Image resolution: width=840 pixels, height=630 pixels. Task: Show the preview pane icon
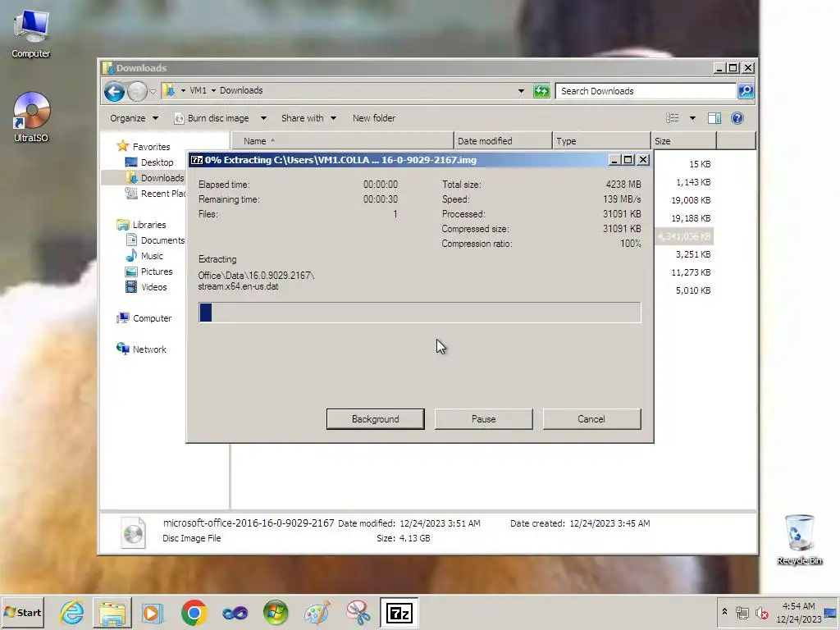714,118
